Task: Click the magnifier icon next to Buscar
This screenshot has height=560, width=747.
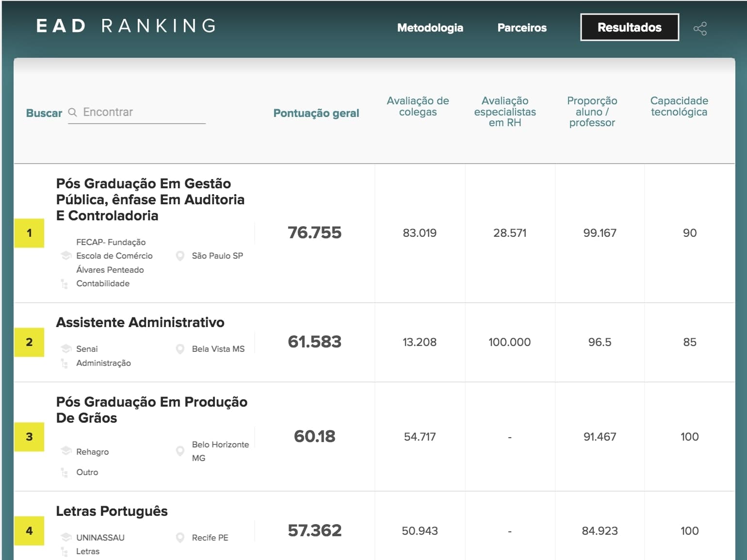Action: pyautogui.click(x=72, y=112)
